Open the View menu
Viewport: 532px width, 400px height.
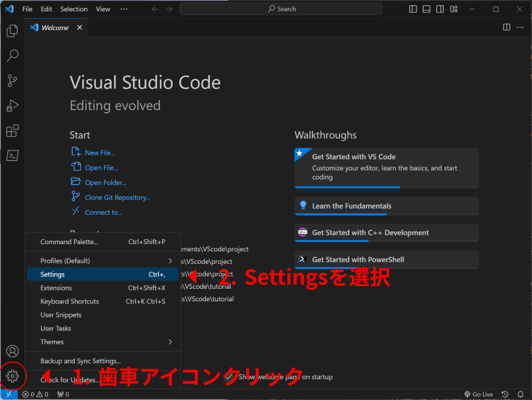tap(103, 9)
